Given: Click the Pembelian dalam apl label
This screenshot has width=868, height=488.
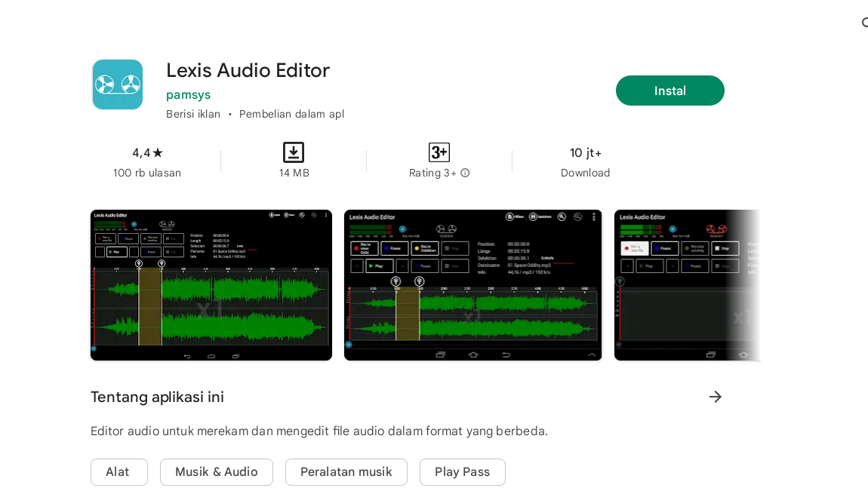Looking at the screenshot, I should [292, 114].
